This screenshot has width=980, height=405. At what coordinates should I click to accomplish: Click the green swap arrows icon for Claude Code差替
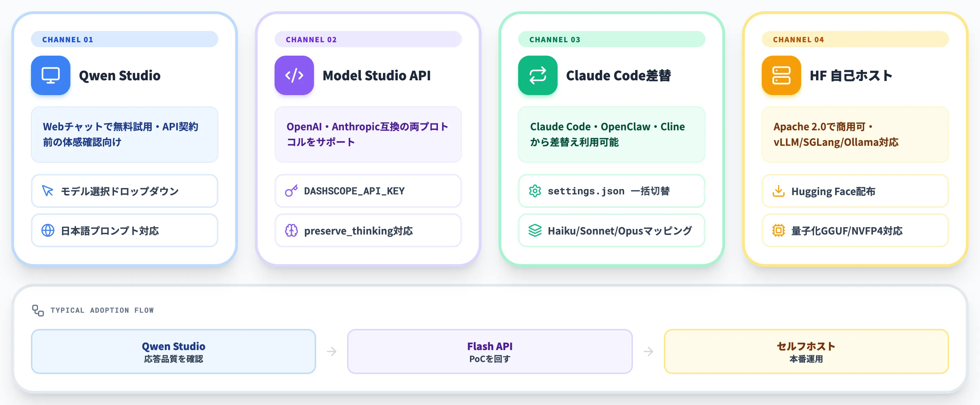point(538,75)
